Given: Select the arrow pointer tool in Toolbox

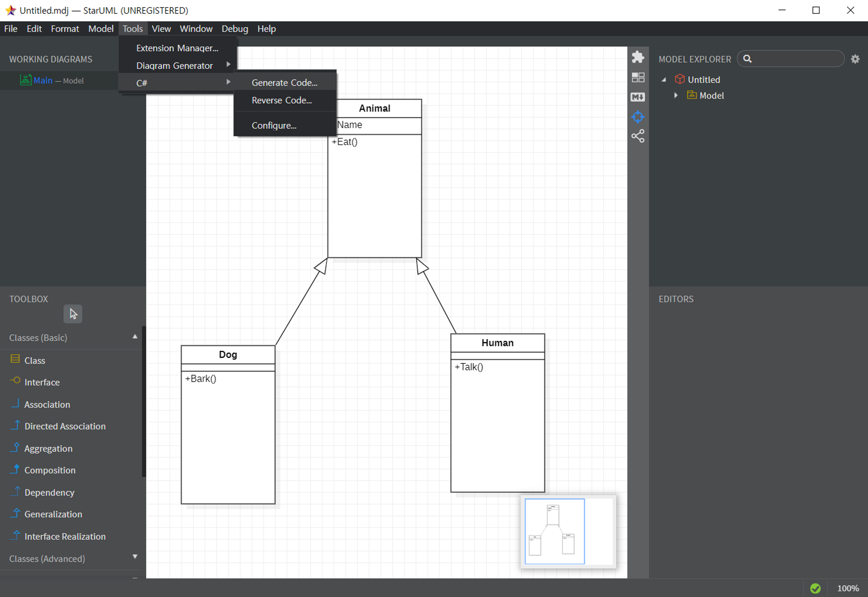Looking at the screenshot, I should [73, 313].
